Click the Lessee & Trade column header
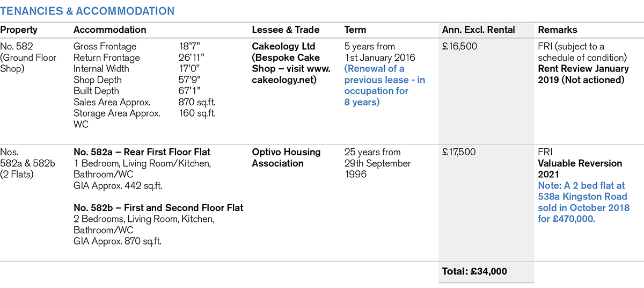 point(286,30)
